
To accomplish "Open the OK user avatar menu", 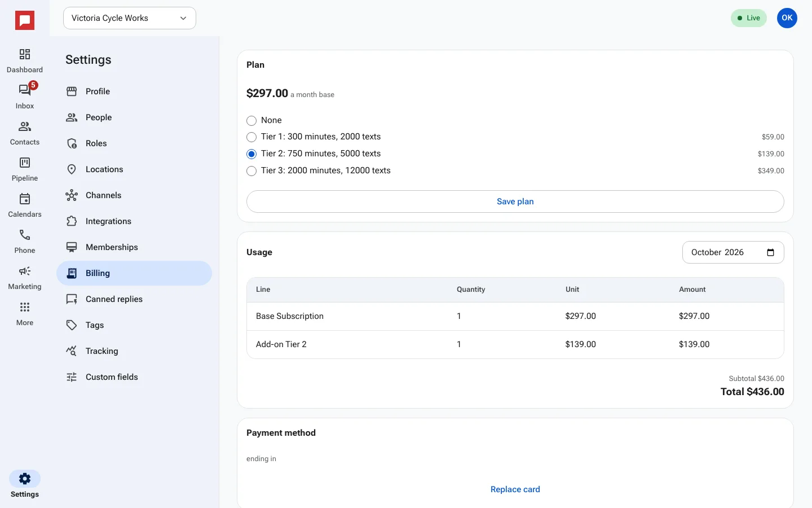I will point(787,18).
